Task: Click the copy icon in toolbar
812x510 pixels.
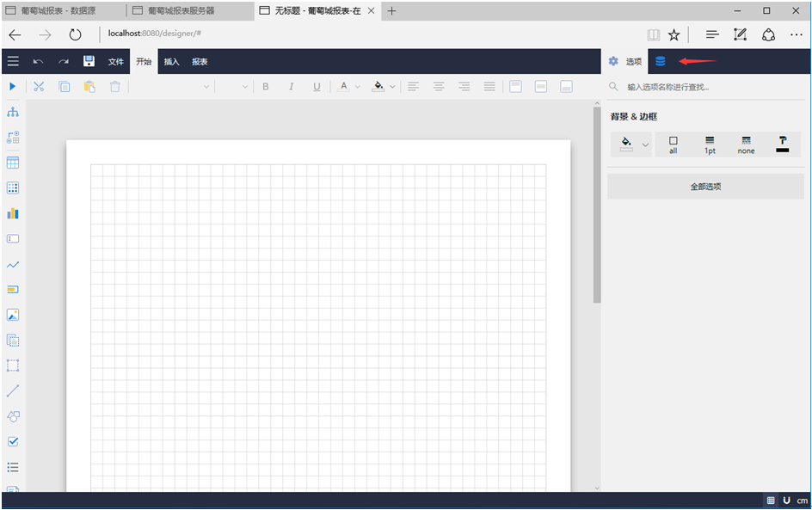Action: point(65,87)
